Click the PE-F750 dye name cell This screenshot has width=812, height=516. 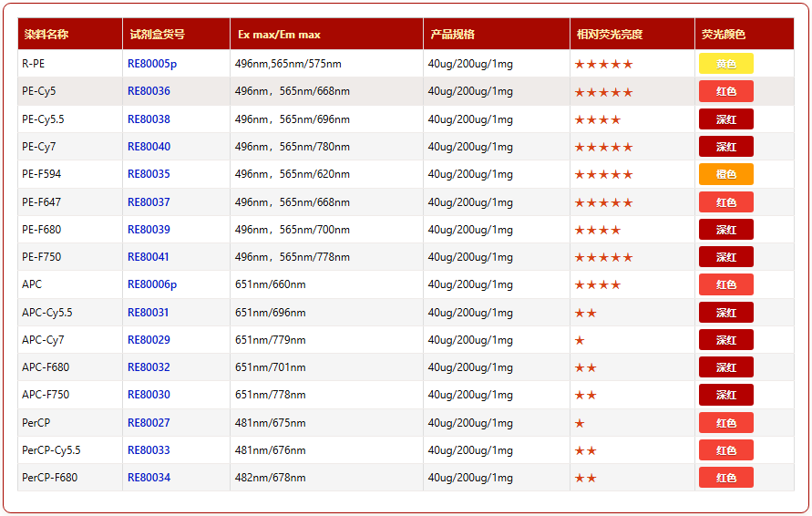click(42, 257)
